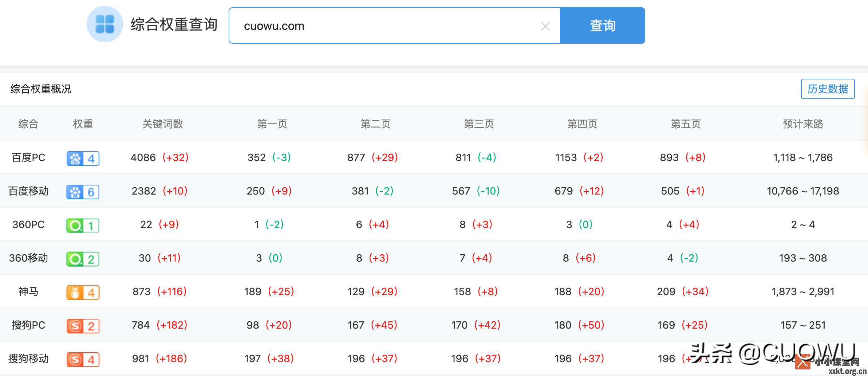868x376 pixels.
Task: Click the 250 (+9) first page cell
Action: [269, 191]
